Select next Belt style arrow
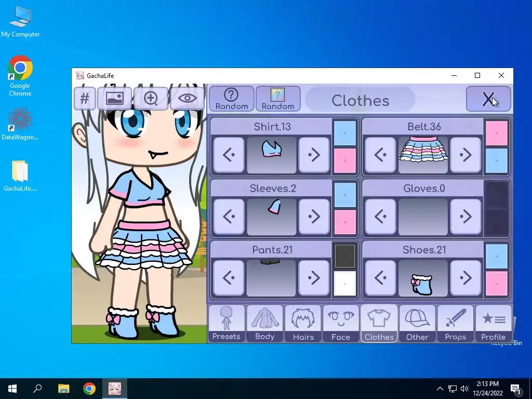 (465, 155)
